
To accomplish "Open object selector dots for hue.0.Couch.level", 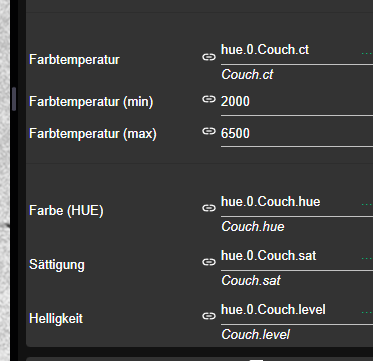I will tap(367, 312).
